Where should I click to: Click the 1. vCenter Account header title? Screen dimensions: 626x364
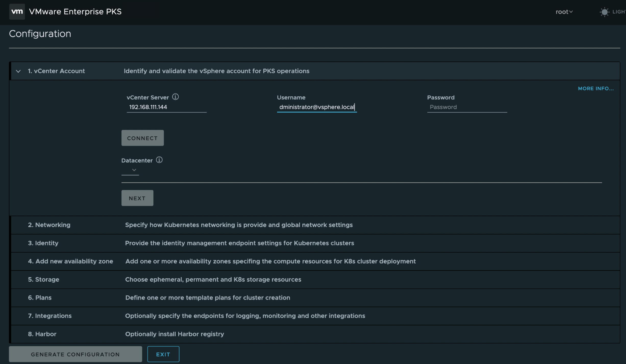56,71
